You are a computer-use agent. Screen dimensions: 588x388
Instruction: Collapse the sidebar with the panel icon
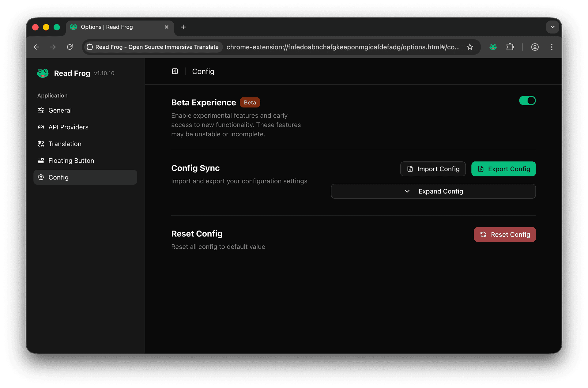[x=175, y=71]
